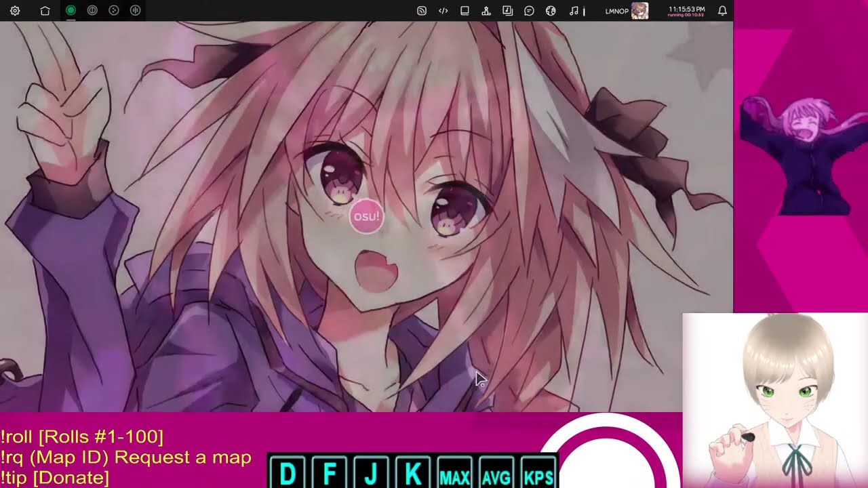The height and width of the screenshot is (488, 868).
Task: Click the MAX counter box
Action: tap(454, 472)
